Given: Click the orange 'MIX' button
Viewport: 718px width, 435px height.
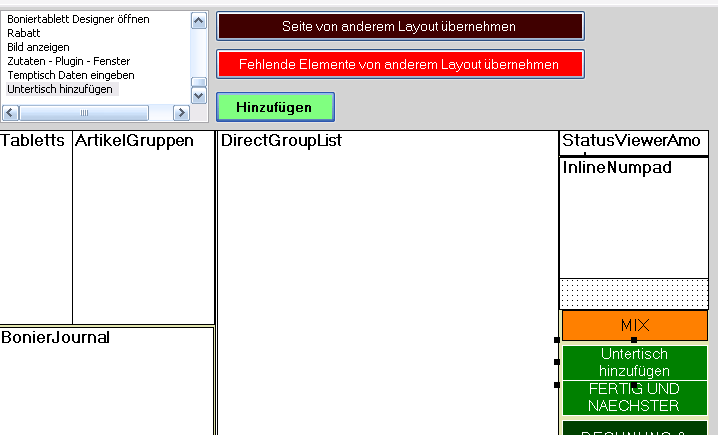Looking at the screenshot, I should pos(634,325).
